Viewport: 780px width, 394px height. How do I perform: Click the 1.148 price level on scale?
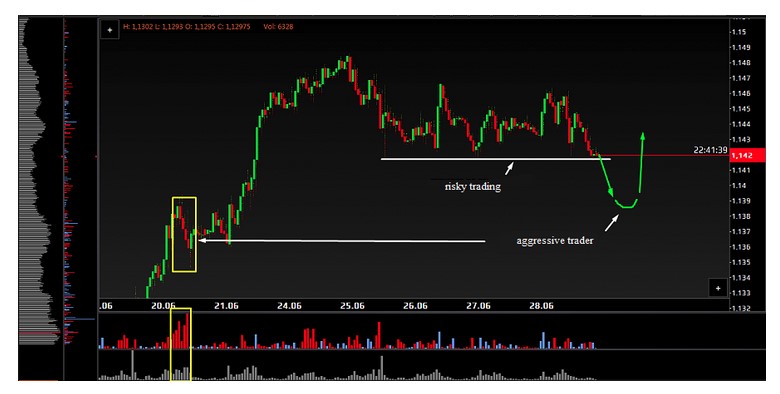741,63
